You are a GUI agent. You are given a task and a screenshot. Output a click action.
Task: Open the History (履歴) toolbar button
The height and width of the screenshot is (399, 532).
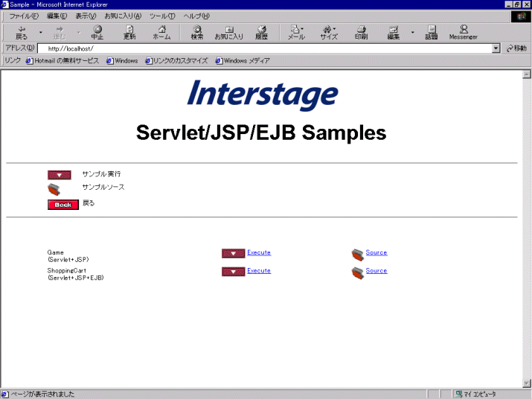[x=261, y=33]
